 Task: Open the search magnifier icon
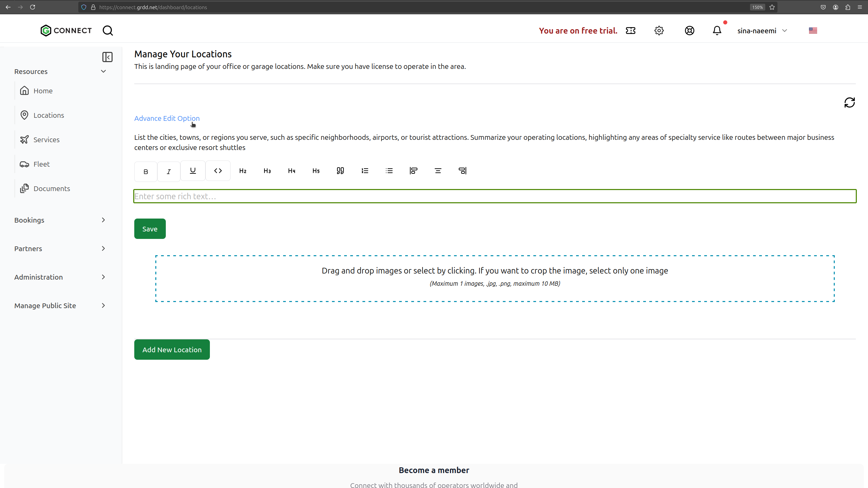(108, 31)
